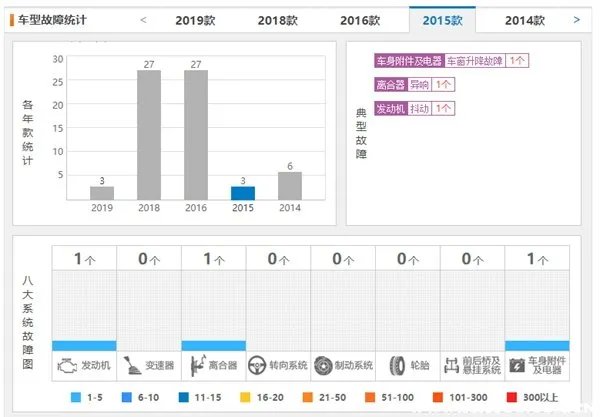Click the 2018 bar showing 27 faults

[149, 135]
